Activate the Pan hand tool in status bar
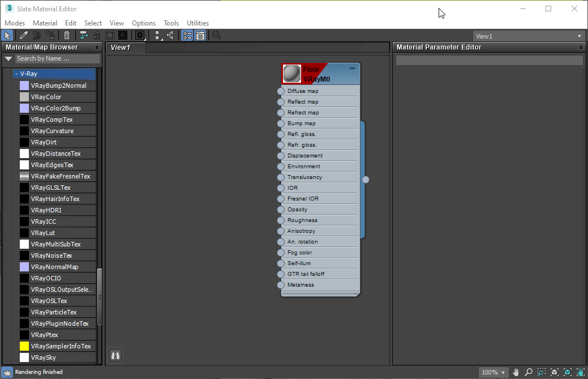This screenshot has height=379, width=588. [x=516, y=372]
